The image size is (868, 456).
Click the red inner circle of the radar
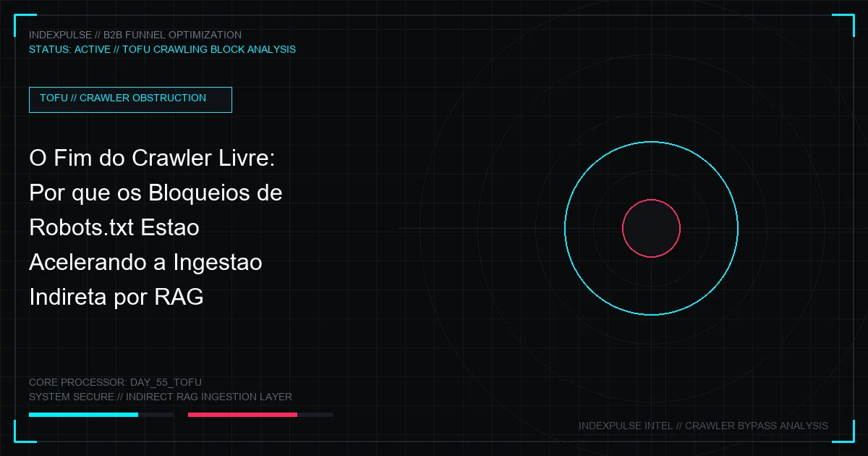click(x=651, y=228)
